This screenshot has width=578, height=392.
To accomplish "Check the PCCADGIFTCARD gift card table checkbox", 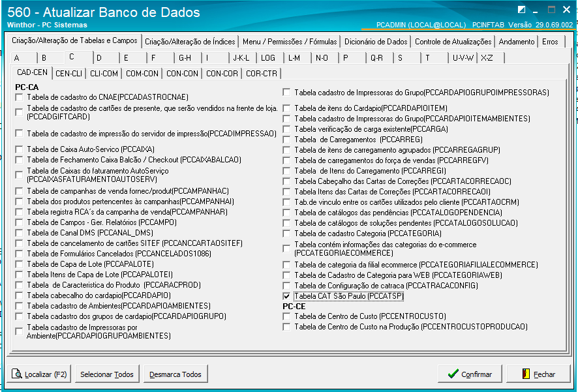I will (x=19, y=112).
